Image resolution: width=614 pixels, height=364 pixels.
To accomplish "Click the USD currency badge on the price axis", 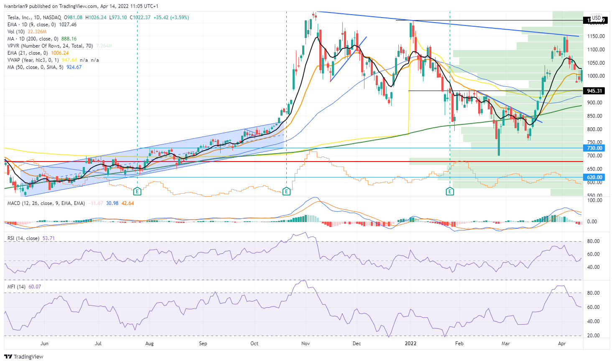I will click(596, 18).
